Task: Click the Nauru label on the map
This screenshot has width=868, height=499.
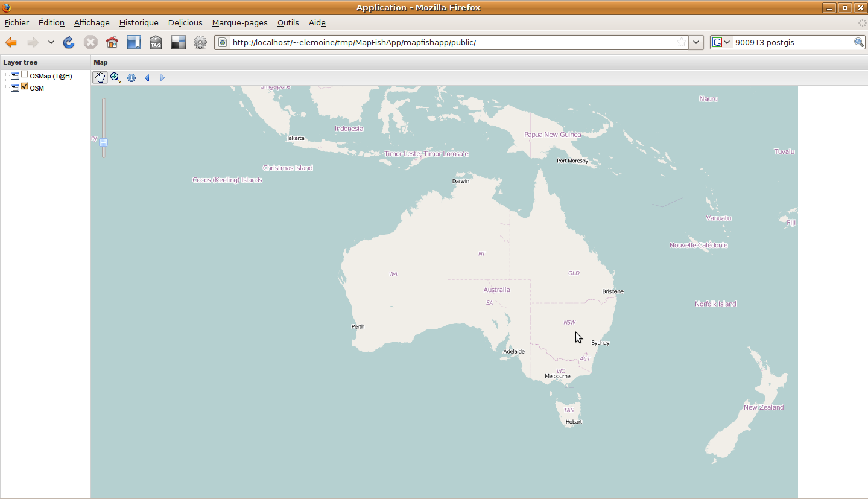Action: click(x=709, y=98)
